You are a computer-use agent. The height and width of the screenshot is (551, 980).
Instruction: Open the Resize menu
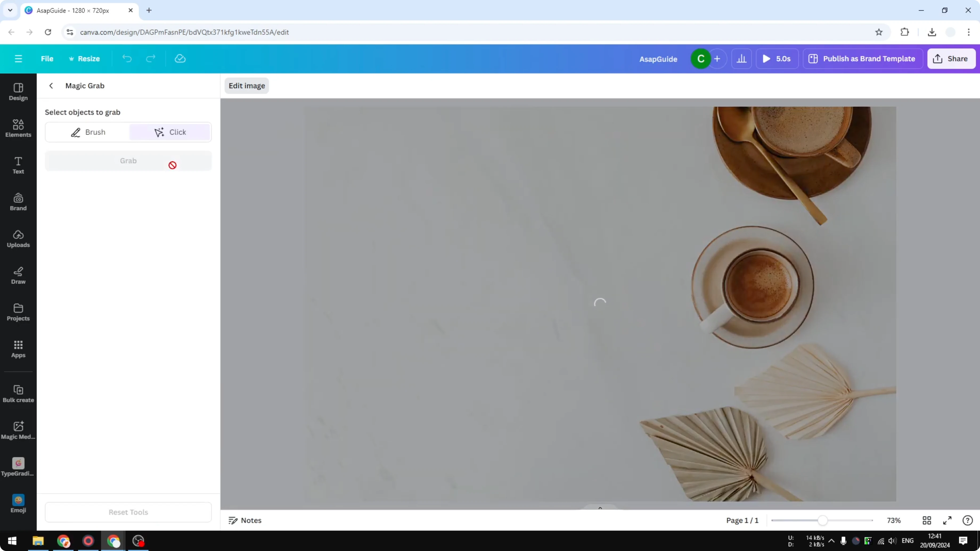click(x=84, y=59)
